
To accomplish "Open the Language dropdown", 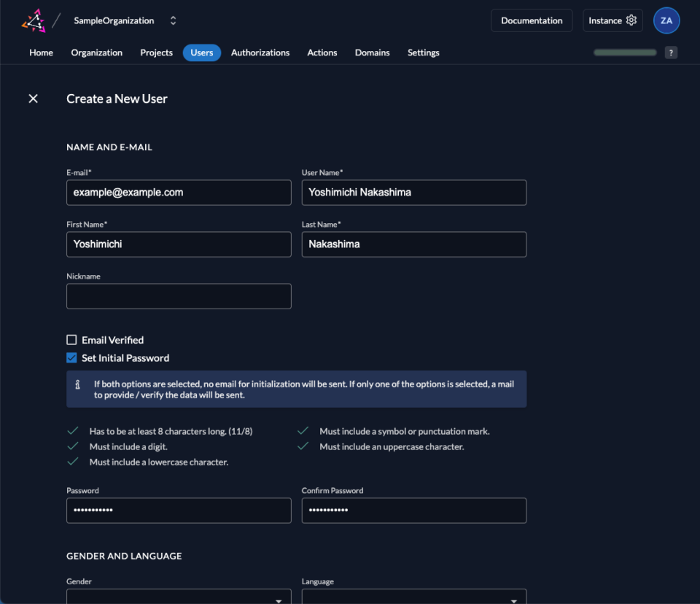I will [x=414, y=598].
